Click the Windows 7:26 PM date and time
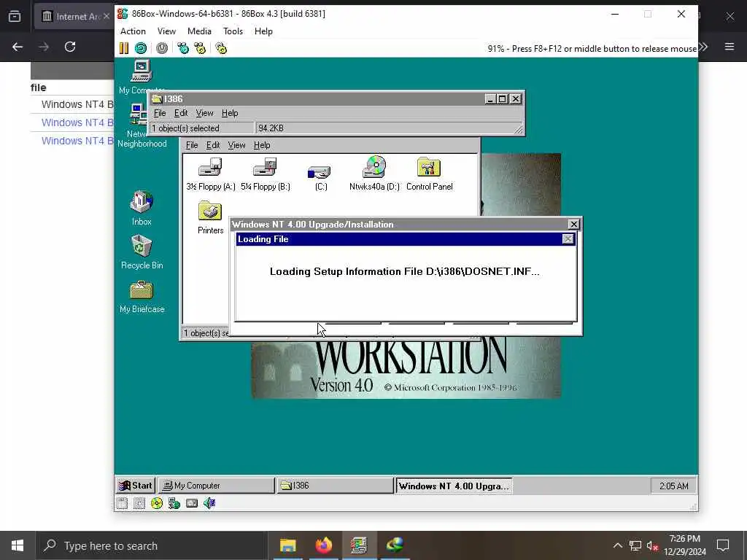 tap(684, 545)
